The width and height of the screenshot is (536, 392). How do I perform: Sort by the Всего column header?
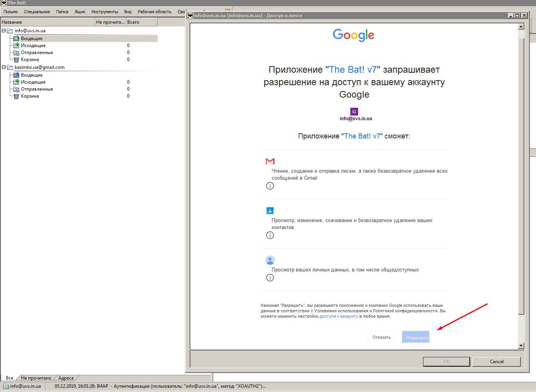click(142, 22)
